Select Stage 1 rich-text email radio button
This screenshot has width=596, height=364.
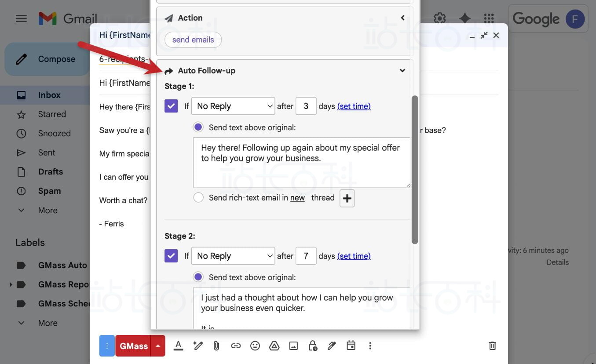point(198,198)
